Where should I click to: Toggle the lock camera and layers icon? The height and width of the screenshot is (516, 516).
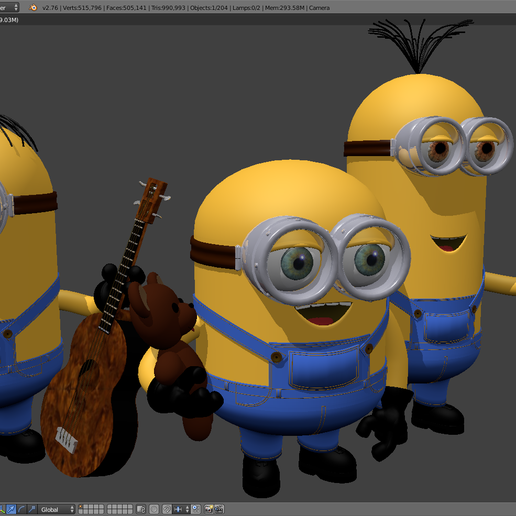click(x=141, y=509)
